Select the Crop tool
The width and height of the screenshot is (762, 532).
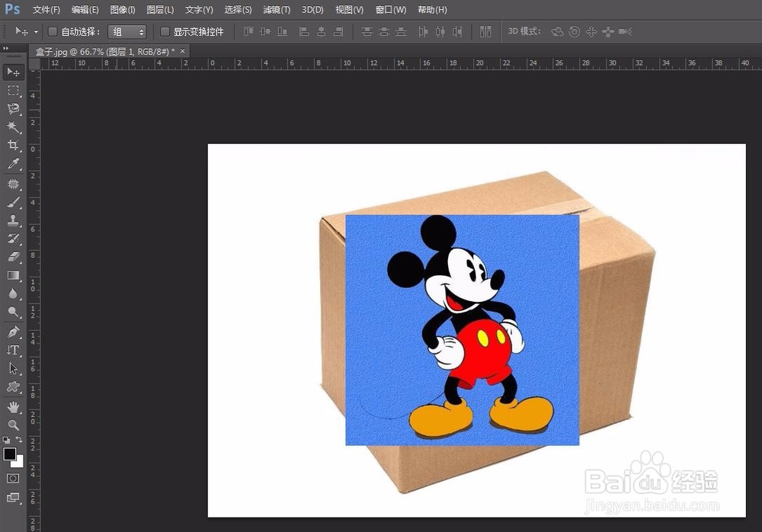pyautogui.click(x=13, y=145)
